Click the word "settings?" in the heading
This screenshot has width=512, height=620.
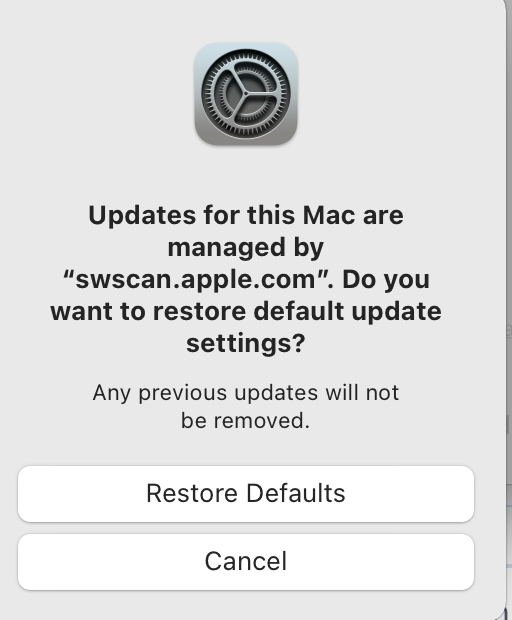point(246,344)
